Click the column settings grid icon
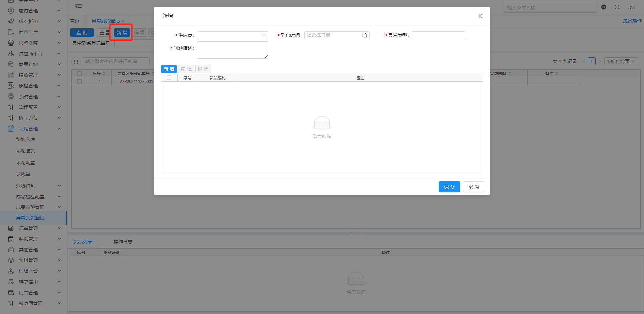This screenshot has width=644, height=314. [x=76, y=61]
